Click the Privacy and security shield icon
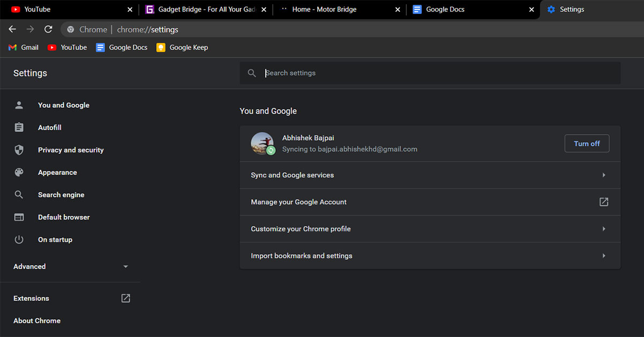The image size is (644, 337). click(x=19, y=150)
